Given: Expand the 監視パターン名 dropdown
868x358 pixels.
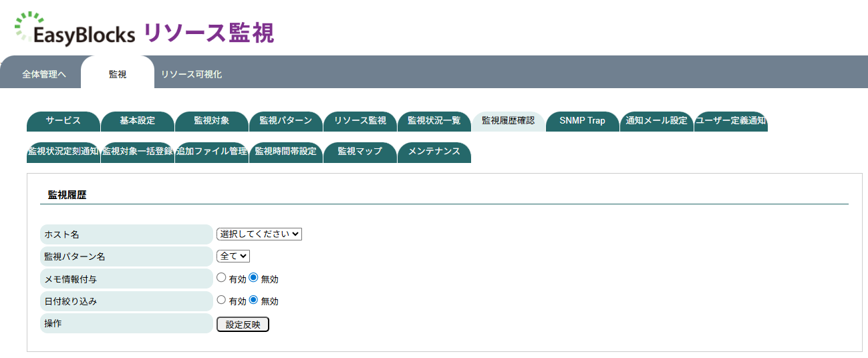Looking at the screenshot, I should coord(233,256).
